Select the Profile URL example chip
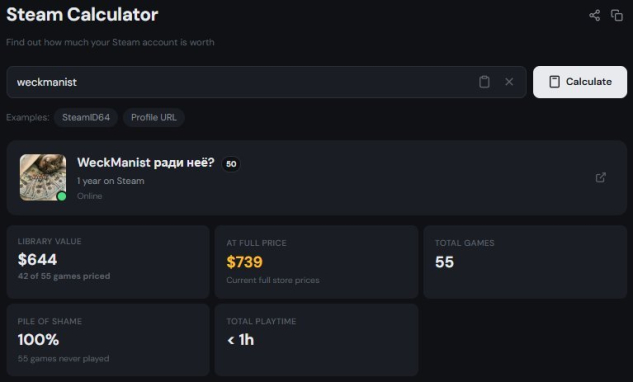 [154, 118]
